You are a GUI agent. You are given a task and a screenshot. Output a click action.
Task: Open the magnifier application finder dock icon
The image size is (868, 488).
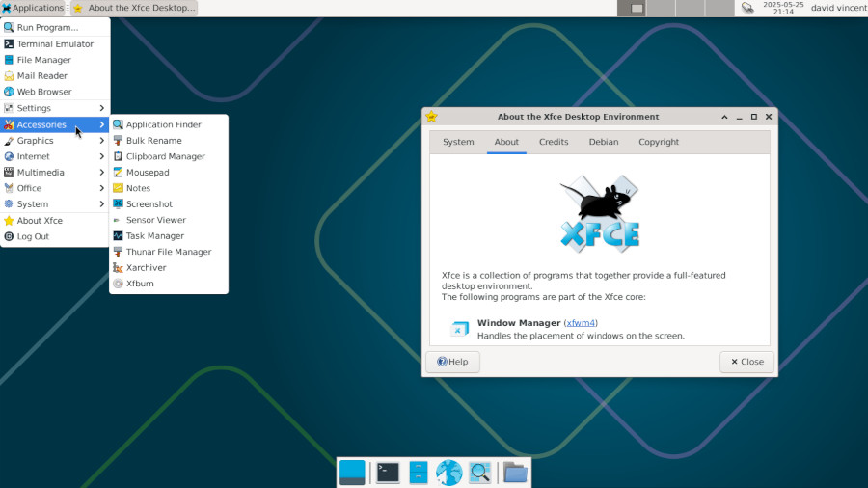[479, 473]
